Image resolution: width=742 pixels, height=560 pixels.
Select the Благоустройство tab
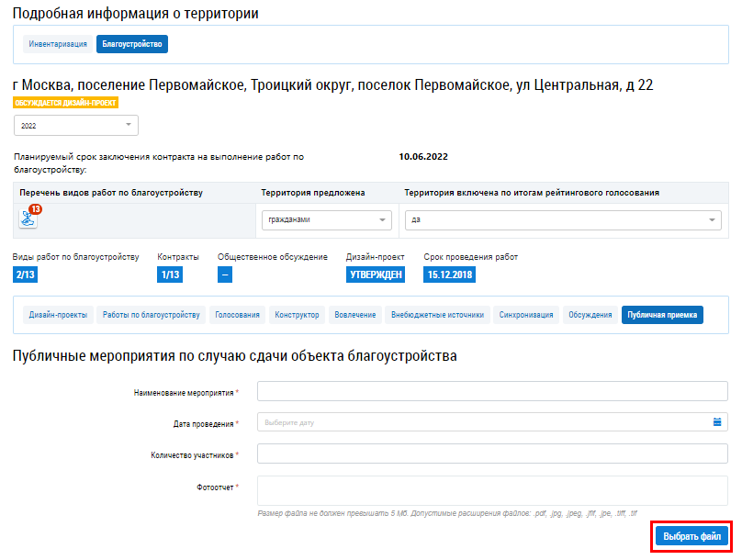point(132,43)
